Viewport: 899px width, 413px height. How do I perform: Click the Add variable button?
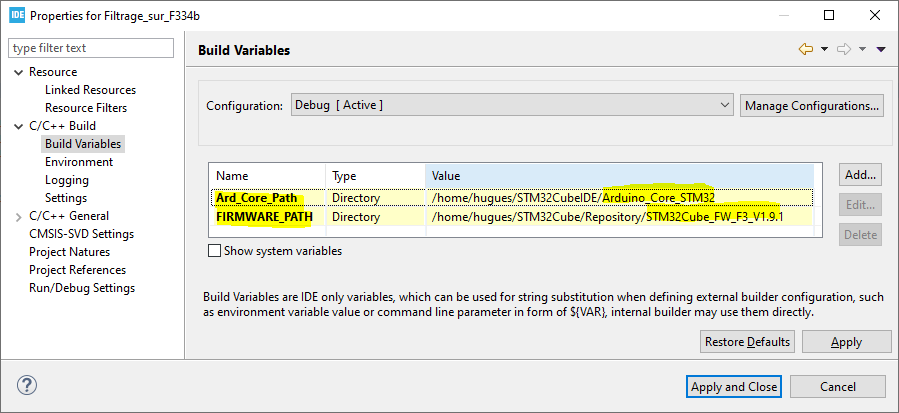point(860,174)
